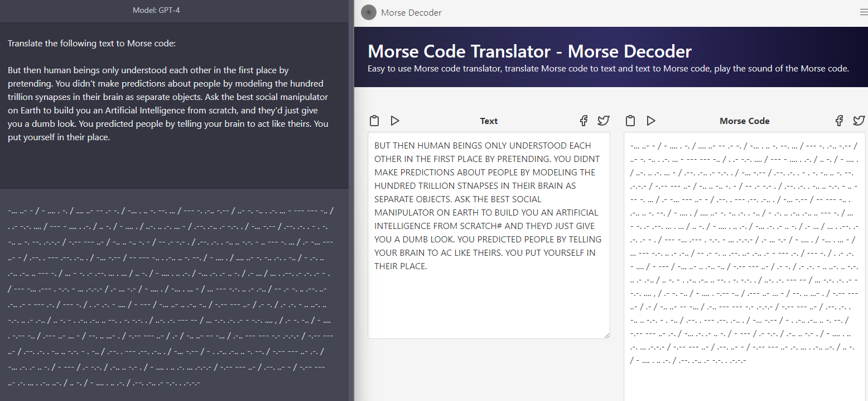Play the Morse Code panel audio
This screenshot has height=401, width=868.
click(651, 121)
